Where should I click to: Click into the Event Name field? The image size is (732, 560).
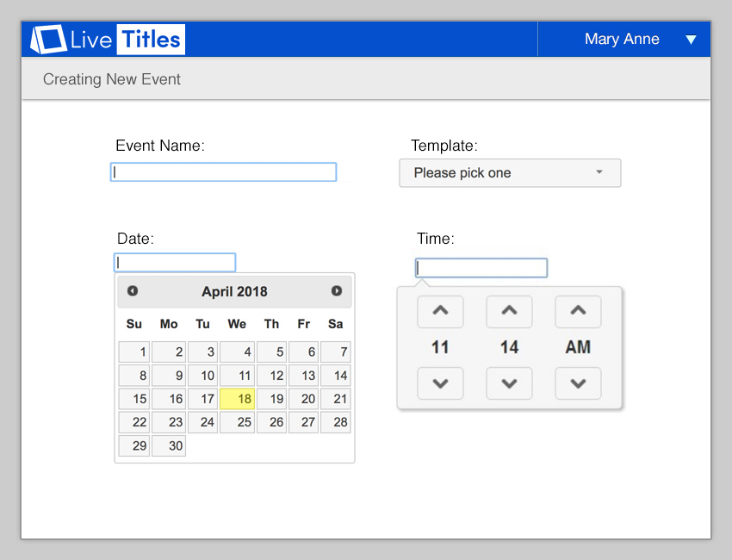point(223,172)
